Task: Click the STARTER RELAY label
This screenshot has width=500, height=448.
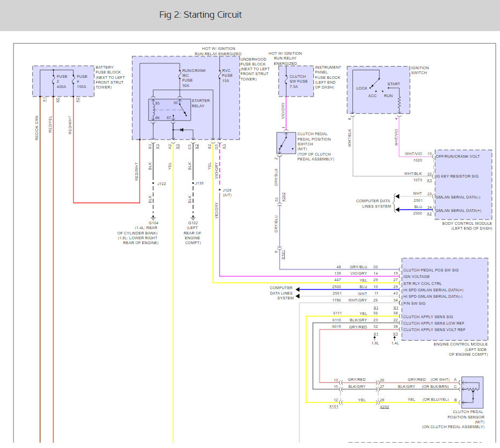Action: click(201, 103)
